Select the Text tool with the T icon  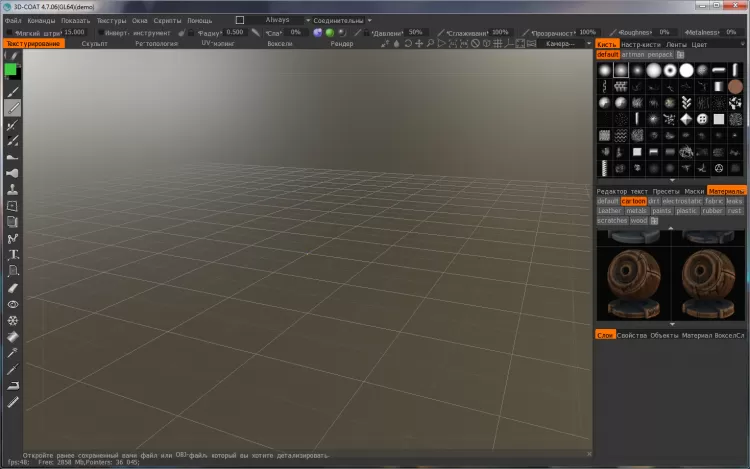tap(13, 255)
